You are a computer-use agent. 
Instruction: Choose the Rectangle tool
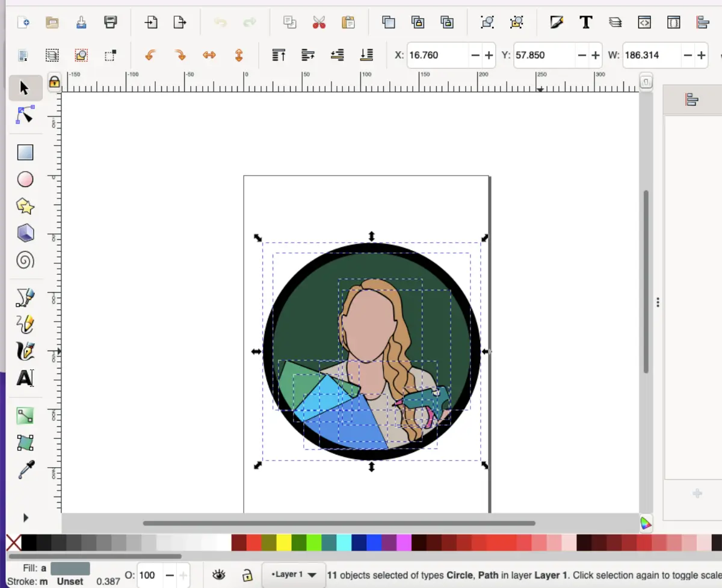point(25,153)
